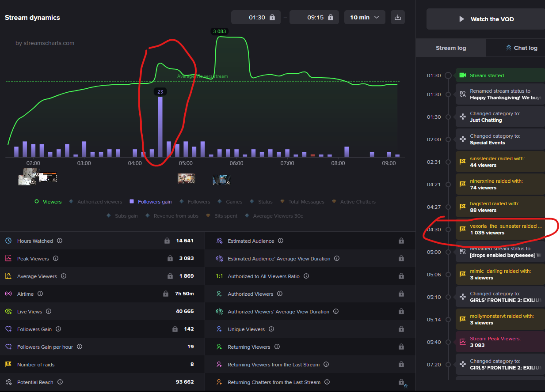560x392 pixels.
Task: Click game thumbnail below the 06:00 mark
Action: pyautogui.click(x=221, y=179)
